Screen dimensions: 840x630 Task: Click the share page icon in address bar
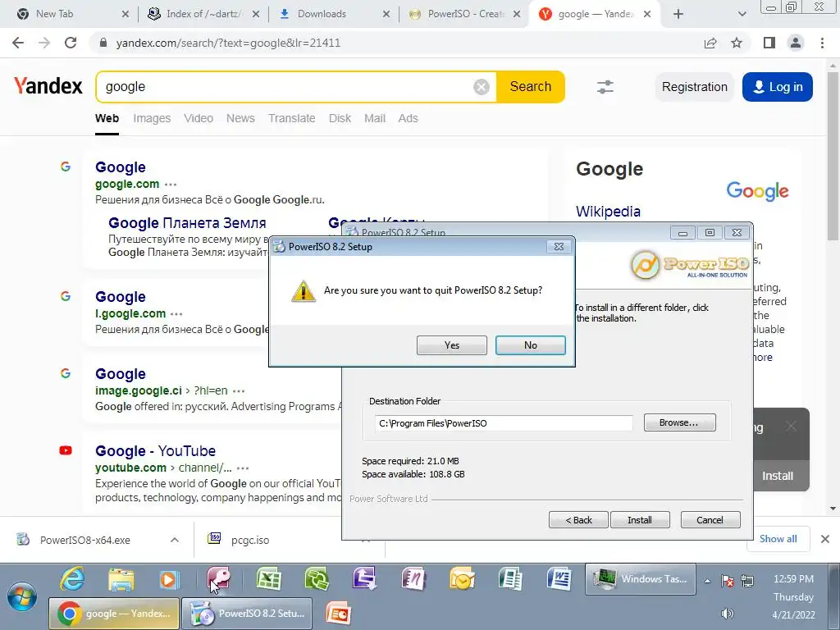[x=710, y=43]
